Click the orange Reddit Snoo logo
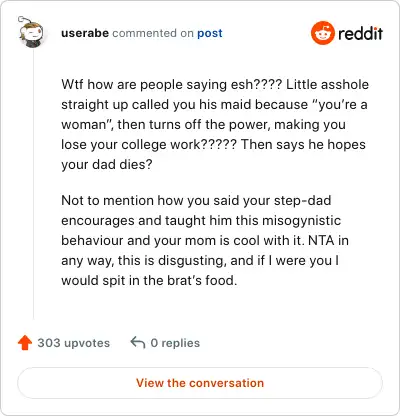 pyautogui.click(x=322, y=33)
